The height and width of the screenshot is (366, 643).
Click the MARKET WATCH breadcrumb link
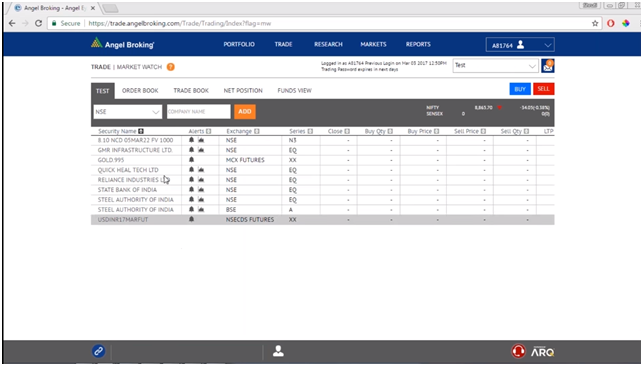[x=139, y=67]
